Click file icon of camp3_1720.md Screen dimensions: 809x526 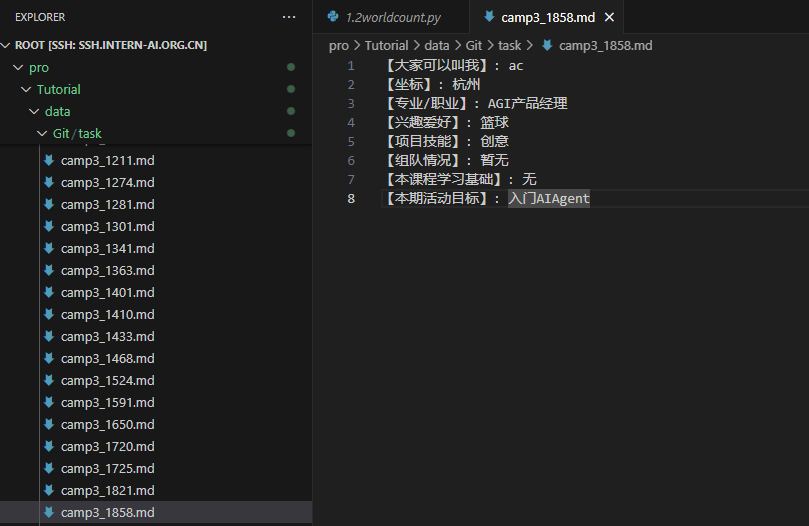[49, 447]
